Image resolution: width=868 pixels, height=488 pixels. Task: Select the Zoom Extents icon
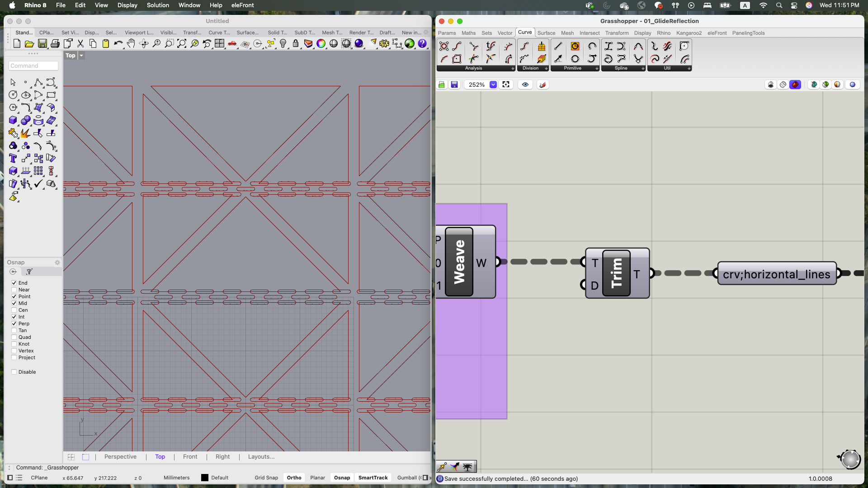point(182,43)
